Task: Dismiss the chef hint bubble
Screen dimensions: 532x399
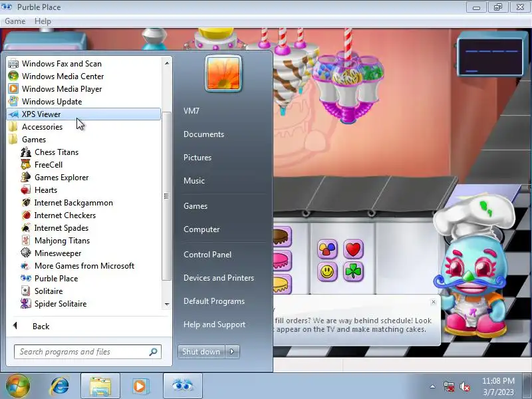Action: [434, 302]
